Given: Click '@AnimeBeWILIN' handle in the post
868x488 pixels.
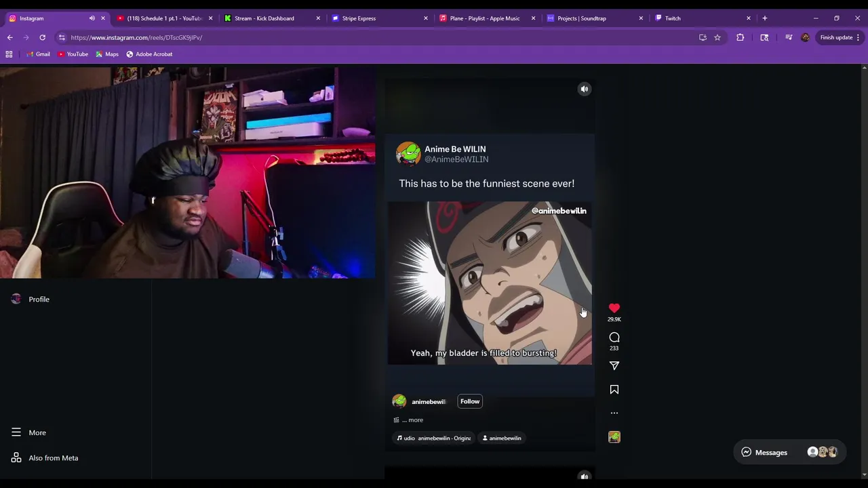Looking at the screenshot, I should [x=456, y=159].
